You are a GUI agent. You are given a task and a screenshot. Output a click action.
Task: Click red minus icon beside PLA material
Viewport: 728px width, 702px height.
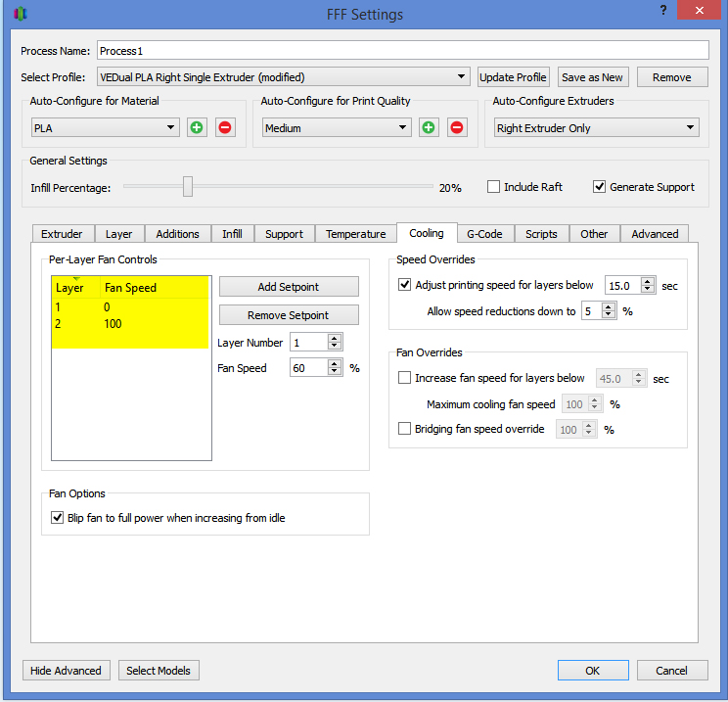[x=225, y=127]
